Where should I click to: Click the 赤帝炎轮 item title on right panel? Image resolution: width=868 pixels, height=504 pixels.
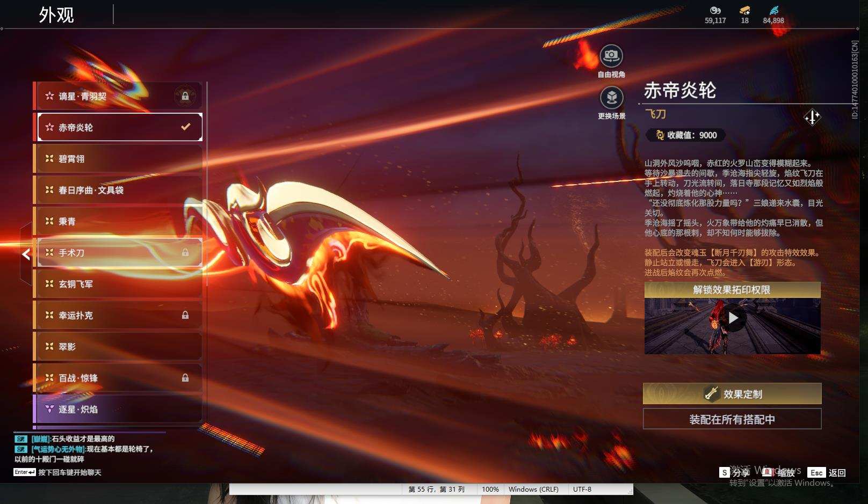click(680, 90)
